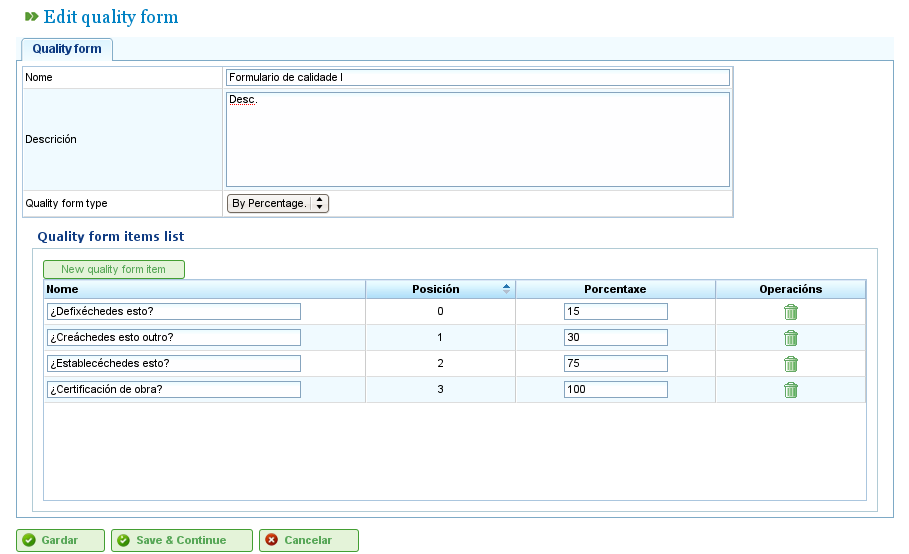Delete the ¿Defixéchedes esto? item with trash icon
Screen dimensions: 909x554
coord(790,312)
